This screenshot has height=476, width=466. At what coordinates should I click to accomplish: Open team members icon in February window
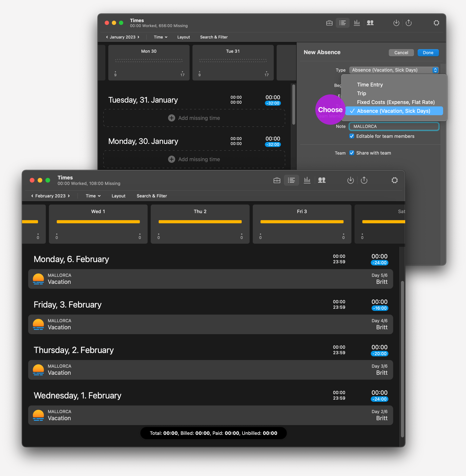(x=322, y=180)
